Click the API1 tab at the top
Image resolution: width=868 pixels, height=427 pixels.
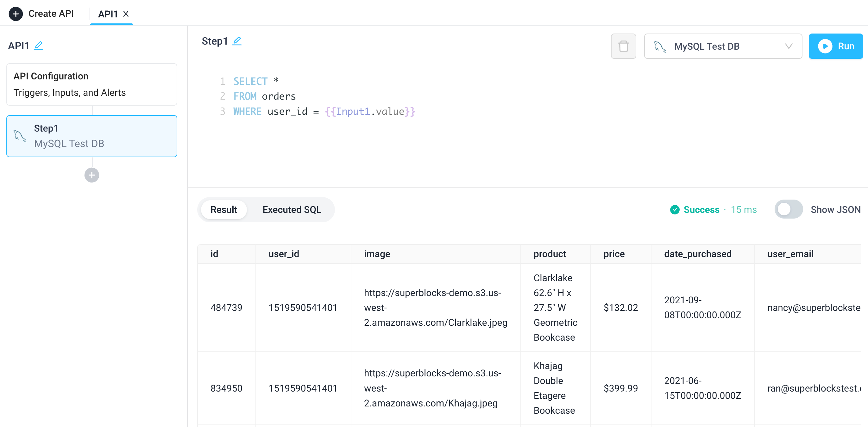click(x=106, y=14)
